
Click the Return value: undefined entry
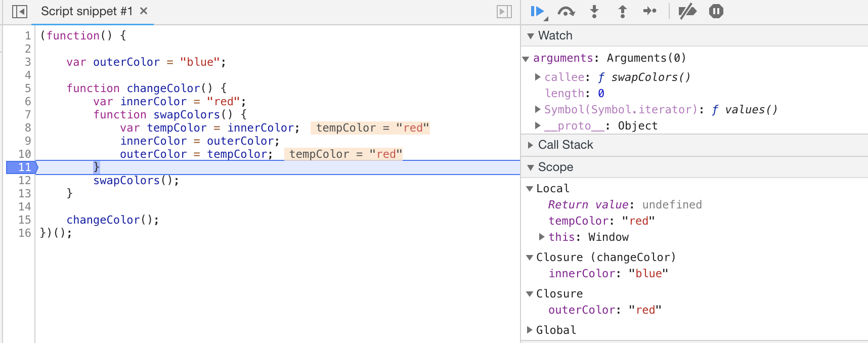click(625, 204)
